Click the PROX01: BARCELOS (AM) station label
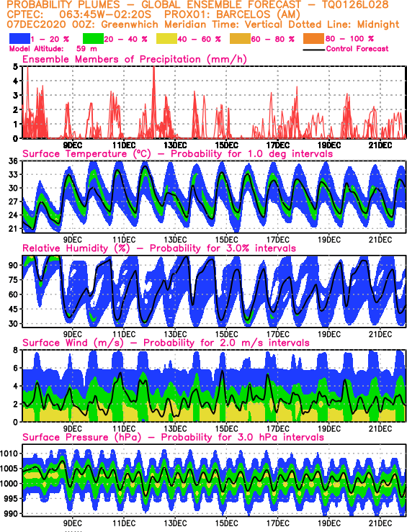 pos(232,14)
